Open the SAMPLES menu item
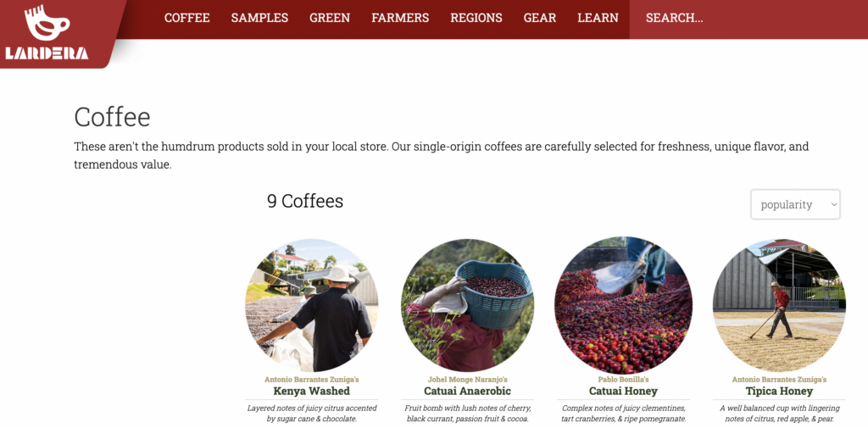The image size is (868, 428). click(x=259, y=18)
